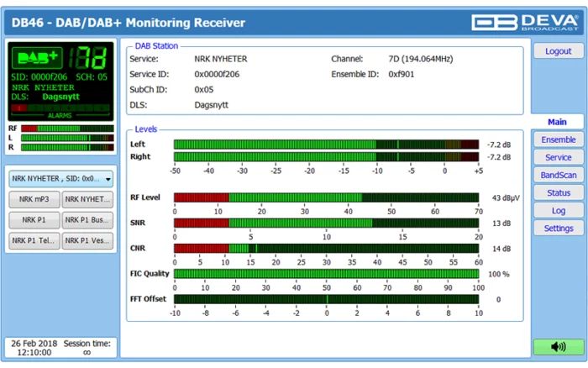
Task: Pick the NRK P1 Ves... preset
Action: point(88,240)
